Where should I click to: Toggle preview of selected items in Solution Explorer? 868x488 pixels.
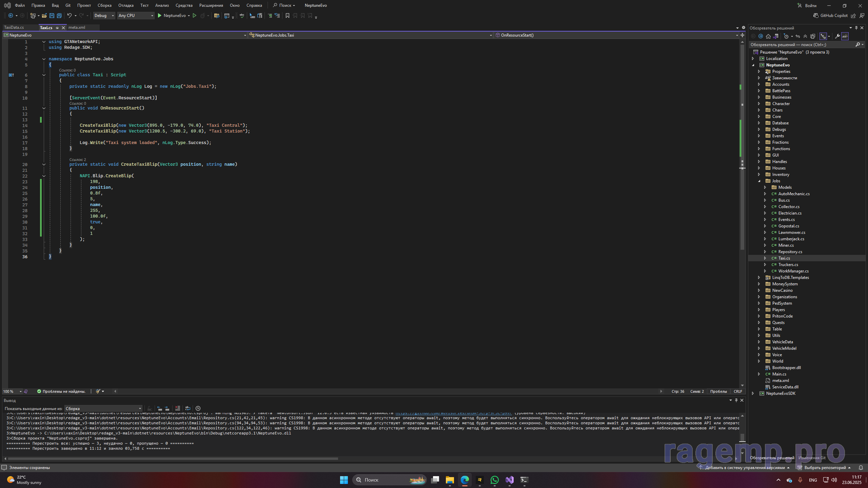tap(845, 36)
